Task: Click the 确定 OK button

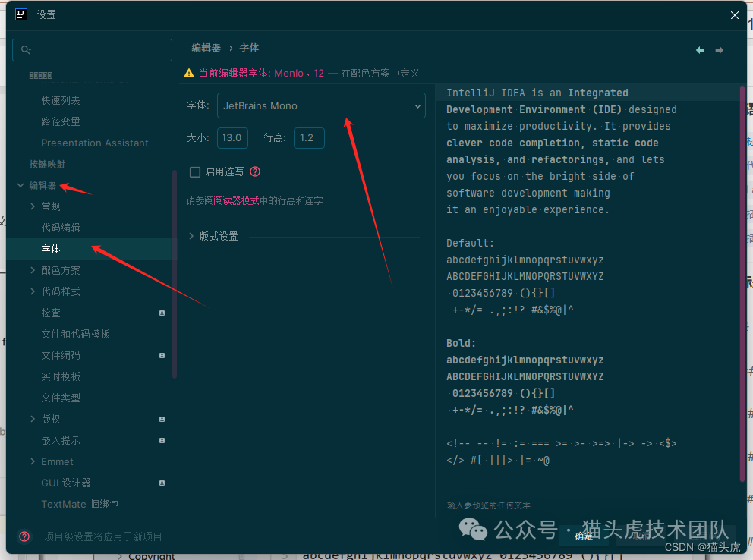Action: pos(584,536)
